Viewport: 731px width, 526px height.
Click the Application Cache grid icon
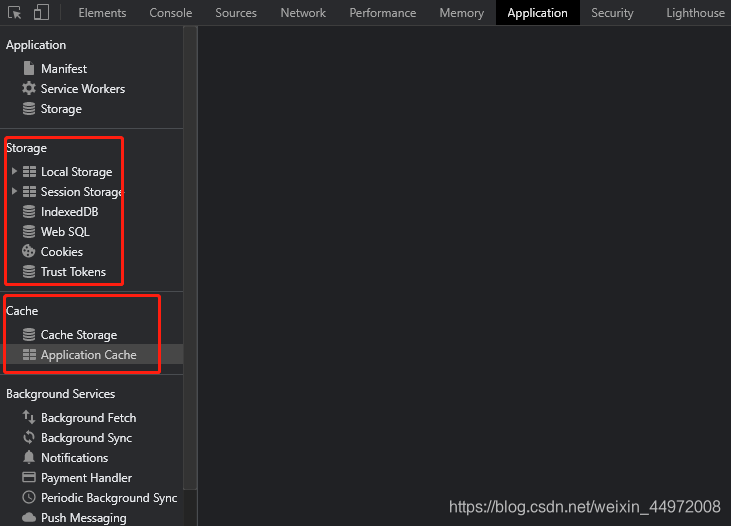[29, 355]
